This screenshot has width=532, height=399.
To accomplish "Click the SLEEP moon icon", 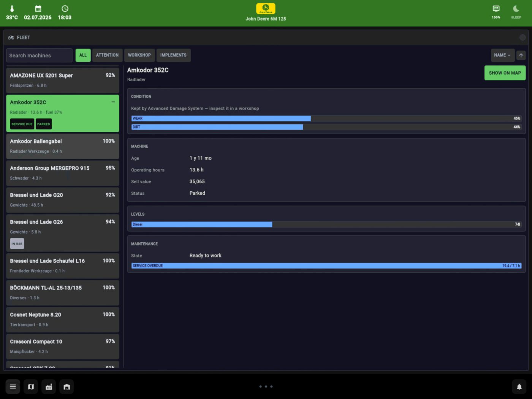I will (x=516, y=9).
